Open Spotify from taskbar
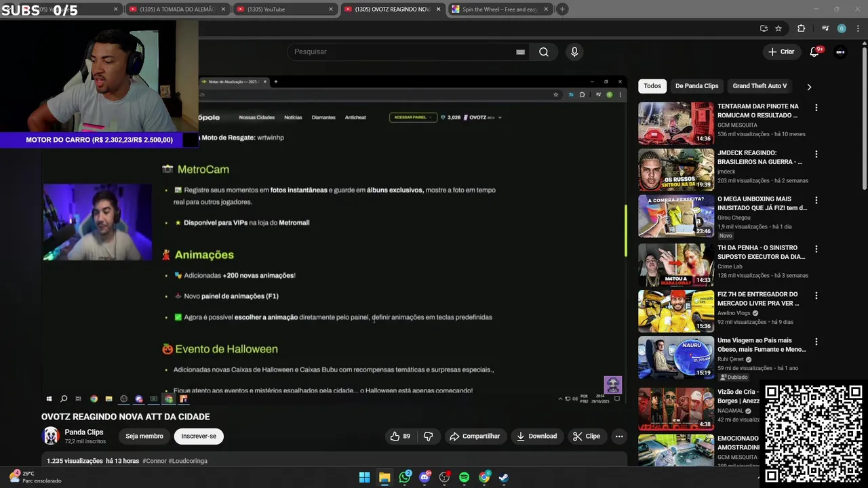868x488 pixels. pos(464,477)
